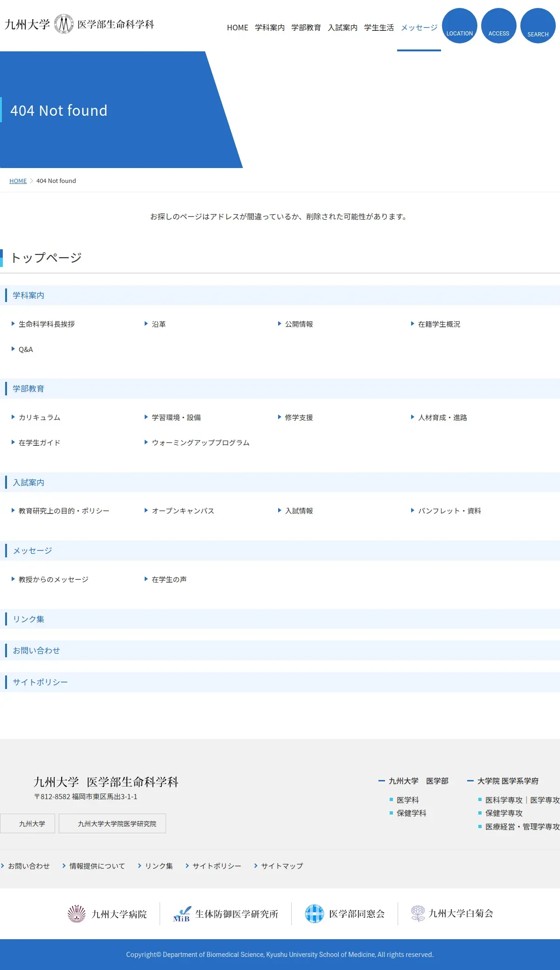
Task: Open 教授からのメッセージ link
Action: 54,579
